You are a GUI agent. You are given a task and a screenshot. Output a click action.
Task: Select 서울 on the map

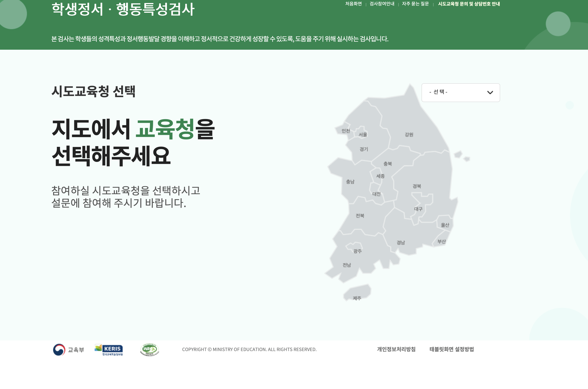coord(363,135)
